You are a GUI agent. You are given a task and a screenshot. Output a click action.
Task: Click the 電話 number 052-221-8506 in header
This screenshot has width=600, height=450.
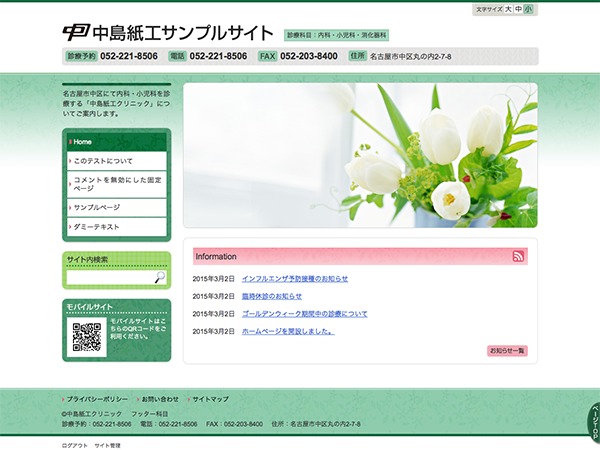click(x=218, y=56)
